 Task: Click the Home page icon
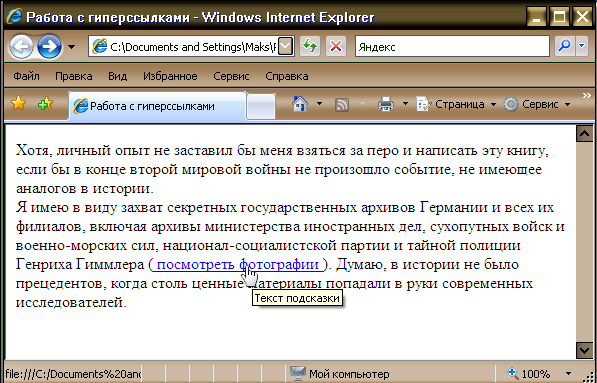click(300, 104)
